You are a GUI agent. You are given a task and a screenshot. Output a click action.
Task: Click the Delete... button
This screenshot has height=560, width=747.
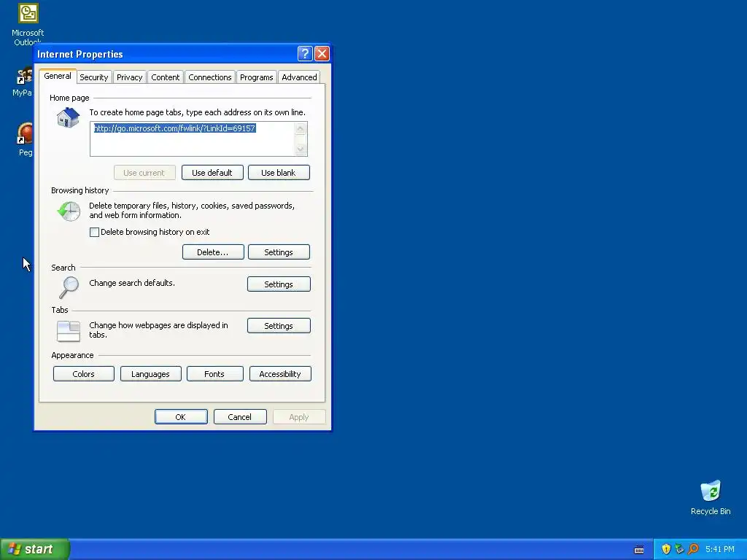pos(213,252)
